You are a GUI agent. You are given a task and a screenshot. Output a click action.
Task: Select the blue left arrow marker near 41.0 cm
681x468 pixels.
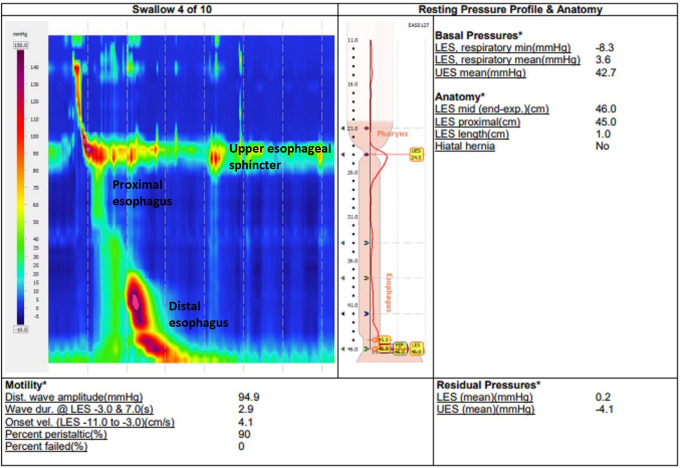coord(343,313)
